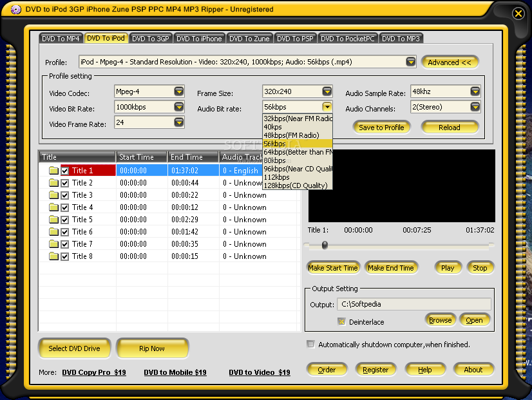Enable automatic shutdown when finished

[310, 344]
